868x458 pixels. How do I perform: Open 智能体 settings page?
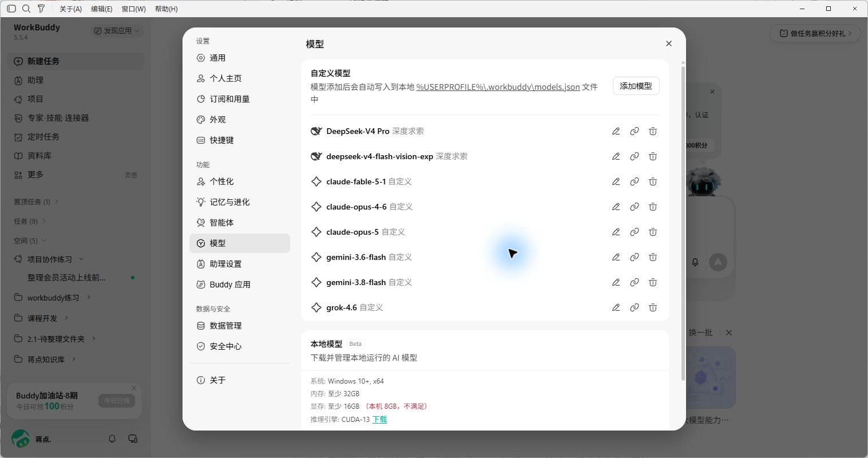pyautogui.click(x=240, y=223)
